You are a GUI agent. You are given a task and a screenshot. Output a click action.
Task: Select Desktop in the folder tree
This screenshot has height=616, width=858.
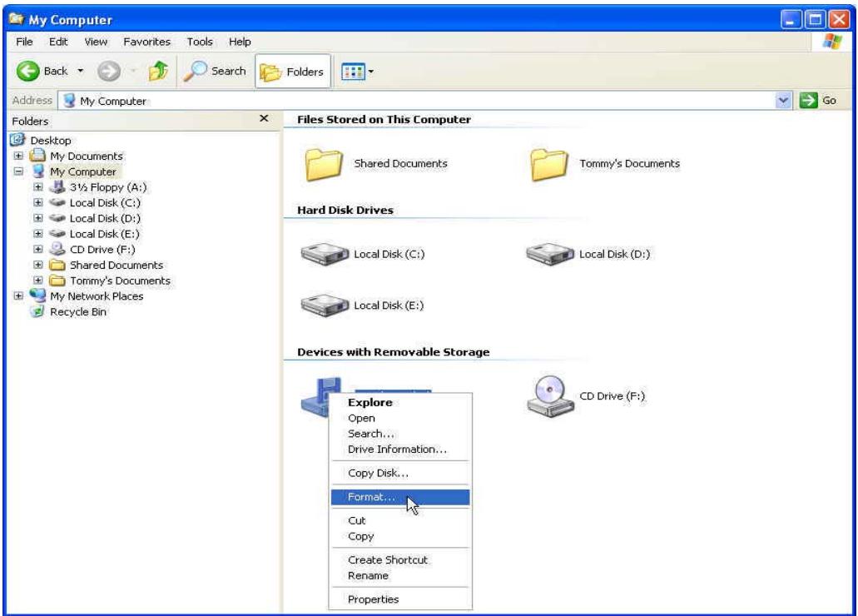click(50, 140)
